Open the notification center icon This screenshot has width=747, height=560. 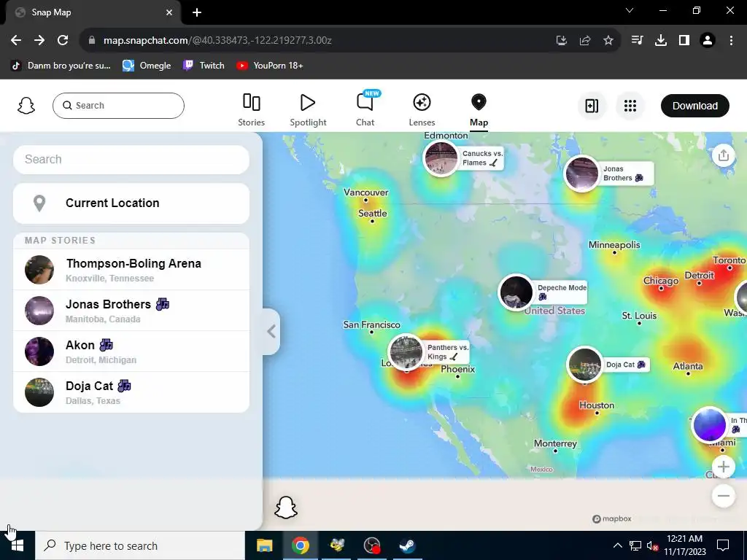tap(723, 545)
